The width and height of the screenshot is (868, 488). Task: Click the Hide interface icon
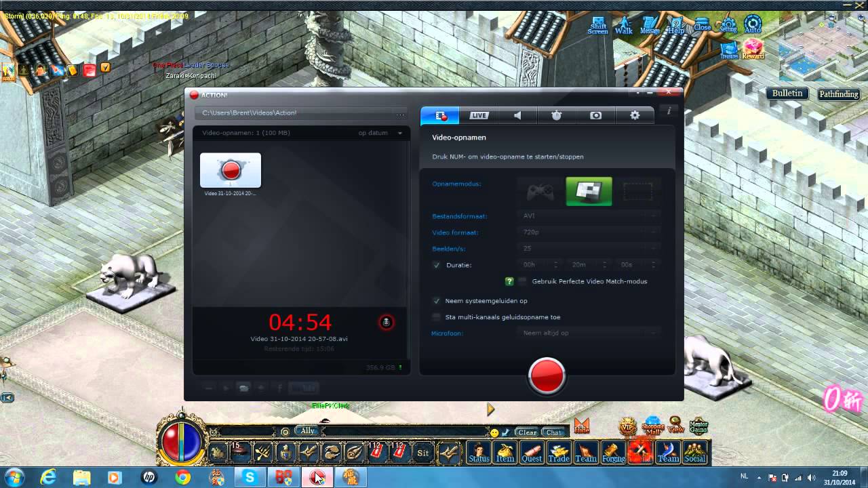[582, 426]
